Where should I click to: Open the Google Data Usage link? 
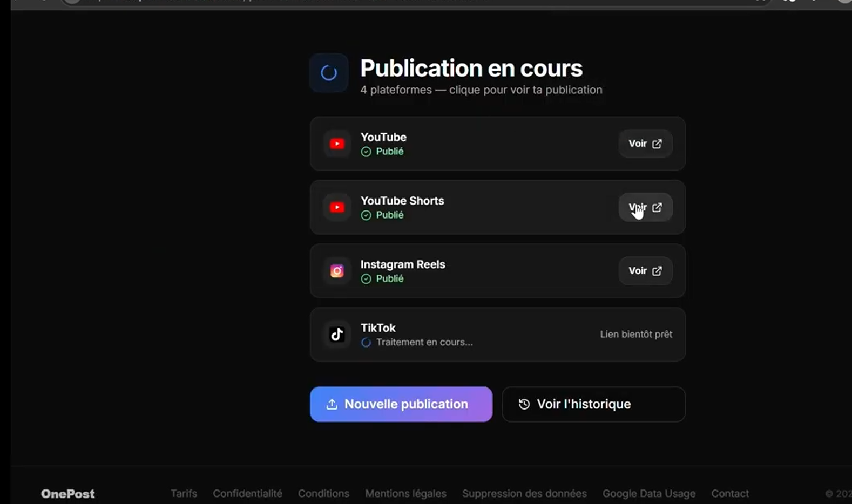(649, 493)
